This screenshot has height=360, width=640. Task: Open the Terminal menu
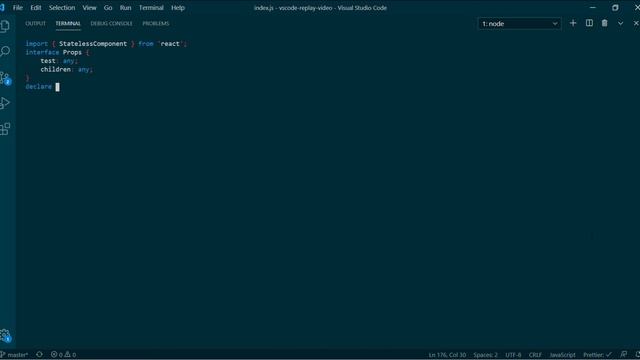pos(151,8)
